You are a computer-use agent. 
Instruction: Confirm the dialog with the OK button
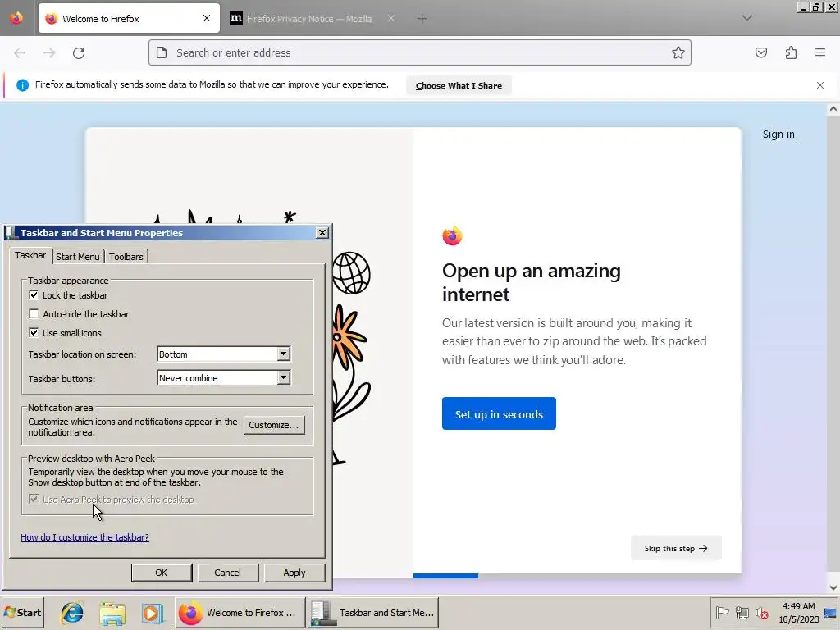162,573
